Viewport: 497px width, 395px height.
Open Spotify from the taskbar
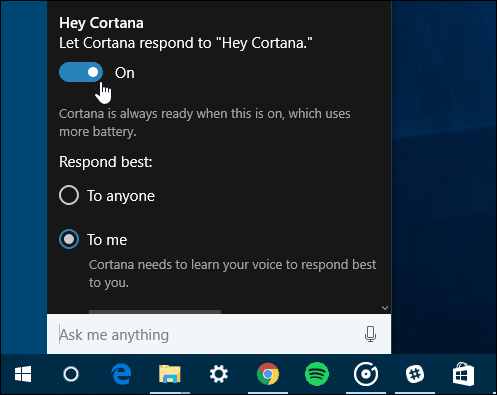[317, 374]
